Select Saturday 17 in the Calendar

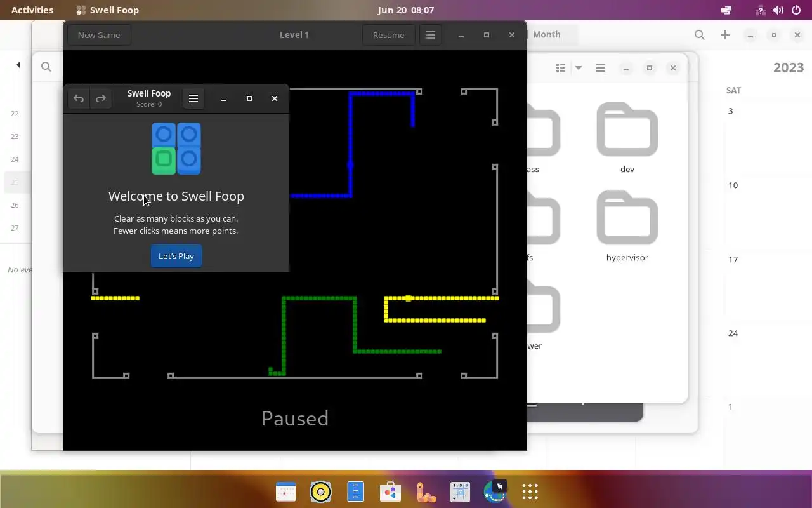tap(733, 259)
